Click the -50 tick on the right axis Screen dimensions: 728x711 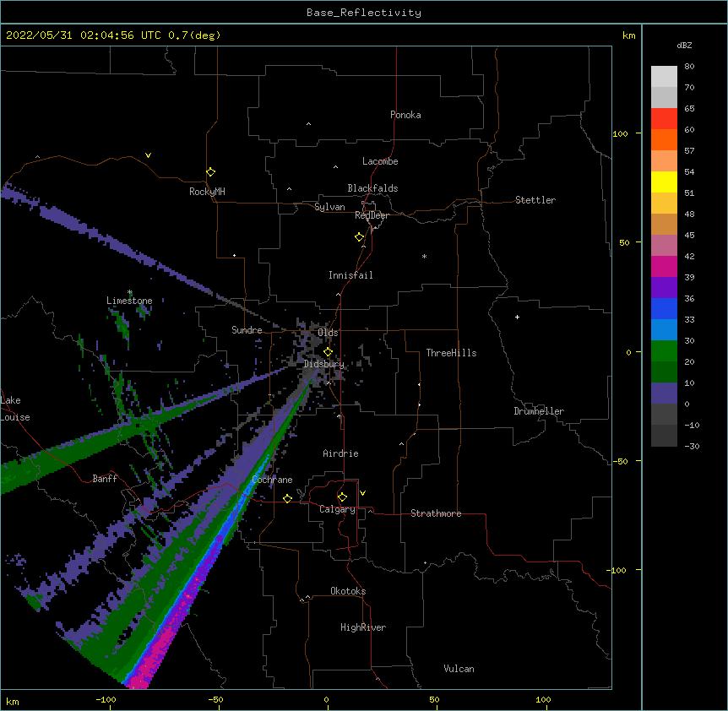point(620,461)
